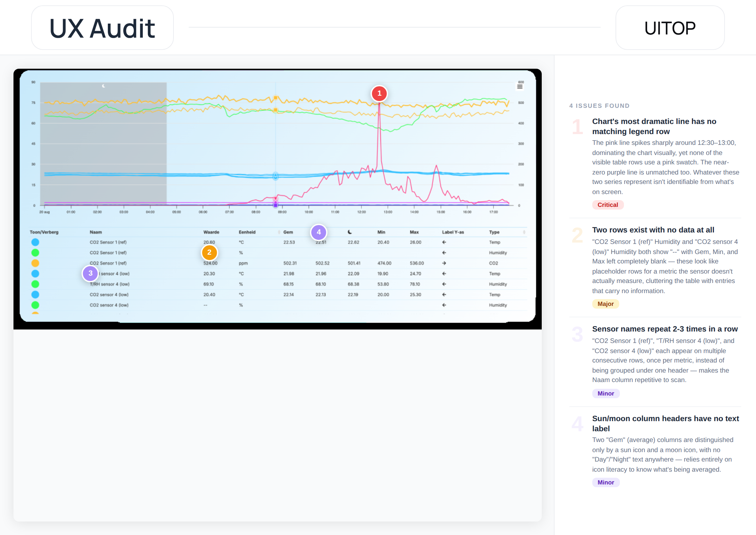This screenshot has height=535, width=756.
Task: Click the "22.14" average value
Action: coord(288,294)
